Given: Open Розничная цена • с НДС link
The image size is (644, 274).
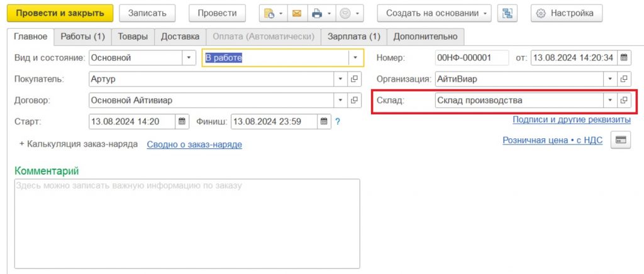Looking at the screenshot, I should [552, 140].
